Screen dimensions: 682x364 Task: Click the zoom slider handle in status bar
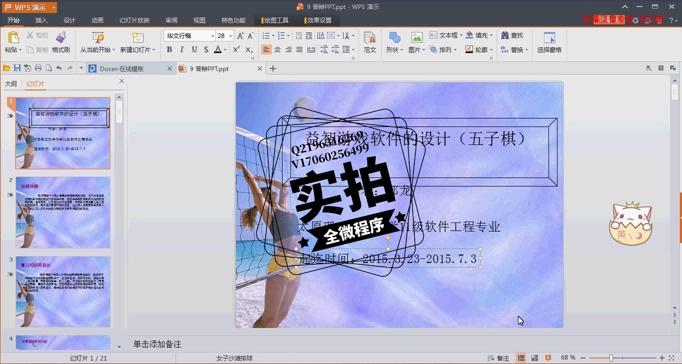click(x=611, y=358)
